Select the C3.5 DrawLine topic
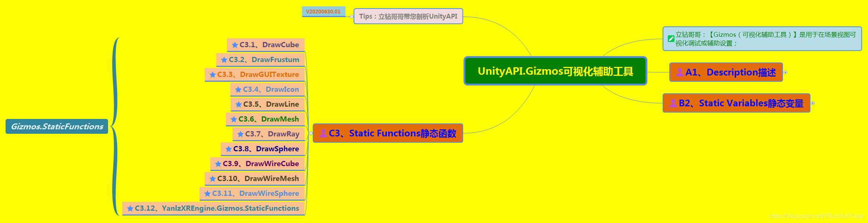868x223 pixels. 267,104
